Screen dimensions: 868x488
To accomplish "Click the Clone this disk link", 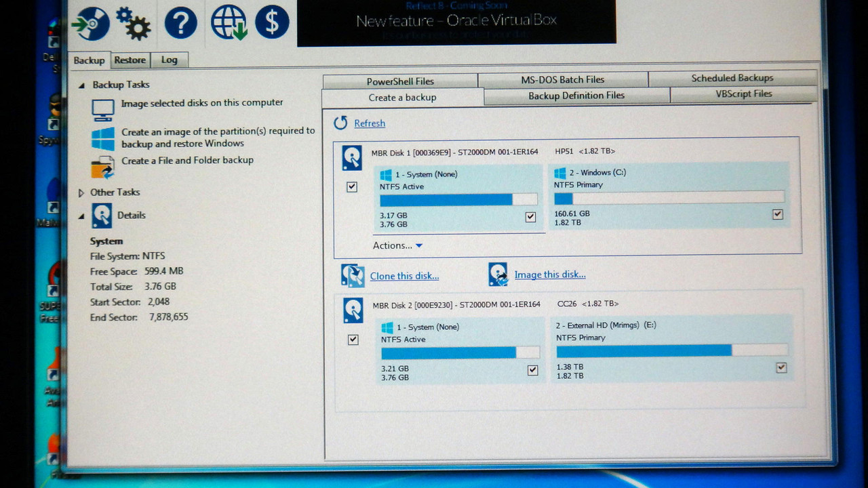I will pos(404,276).
